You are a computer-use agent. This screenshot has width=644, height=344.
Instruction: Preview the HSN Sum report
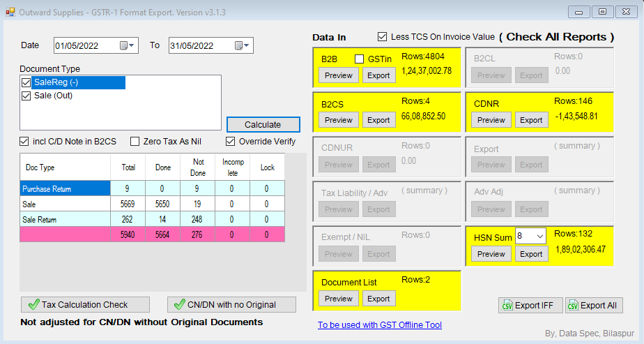[x=491, y=254]
